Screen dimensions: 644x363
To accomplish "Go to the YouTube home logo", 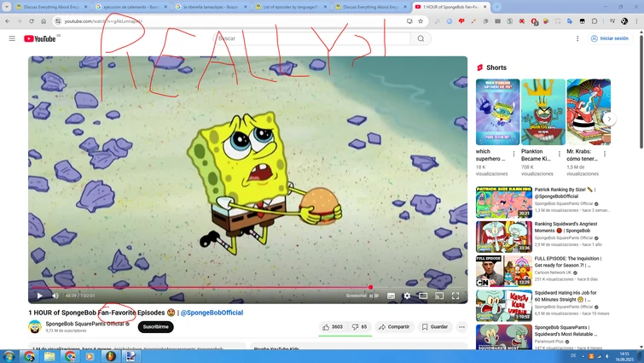I will point(40,38).
